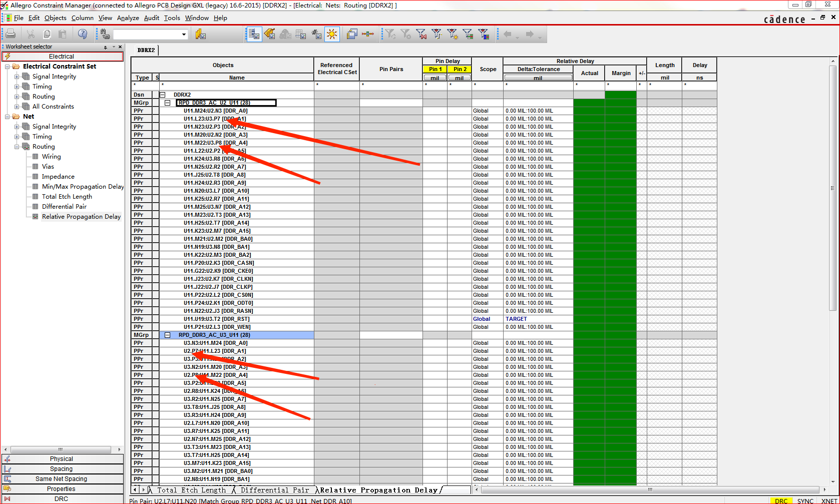This screenshot has height=504, width=840.
Task: Select Impedance worksheet in tree
Action: [58, 177]
